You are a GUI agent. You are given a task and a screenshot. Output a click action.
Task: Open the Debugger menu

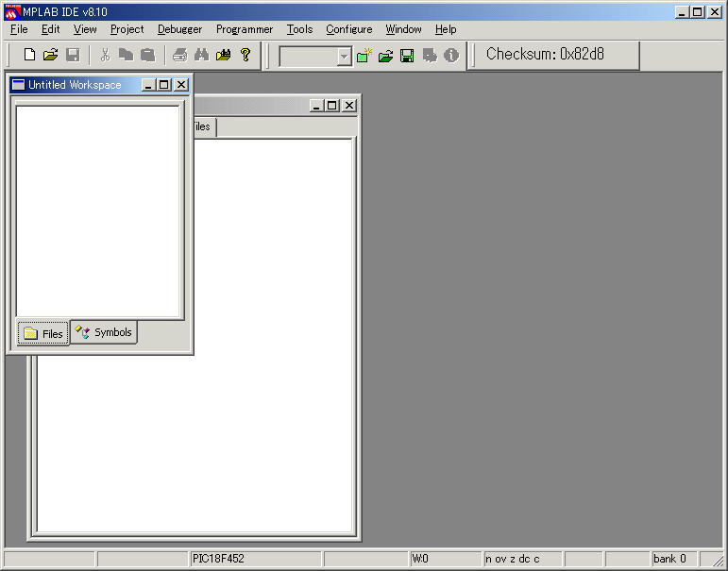pyautogui.click(x=179, y=29)
